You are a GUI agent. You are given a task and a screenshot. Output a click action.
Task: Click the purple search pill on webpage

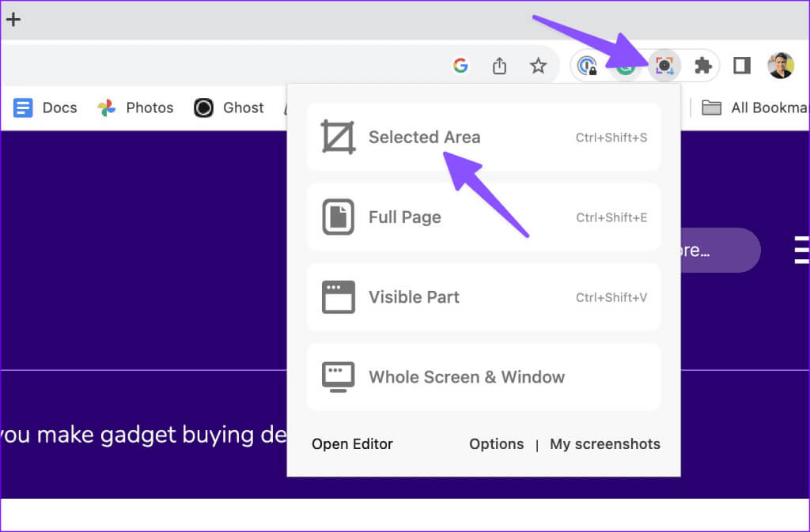[721, 251]
